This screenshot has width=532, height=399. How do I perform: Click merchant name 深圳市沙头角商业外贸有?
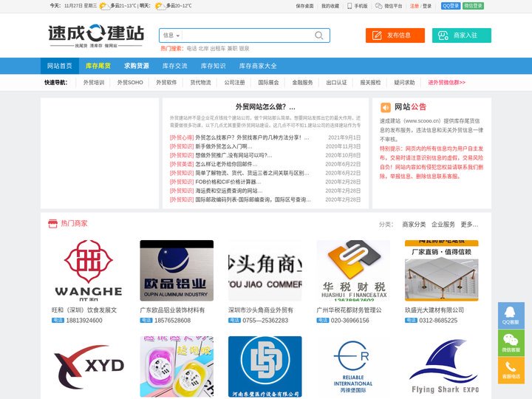point(261,310)
